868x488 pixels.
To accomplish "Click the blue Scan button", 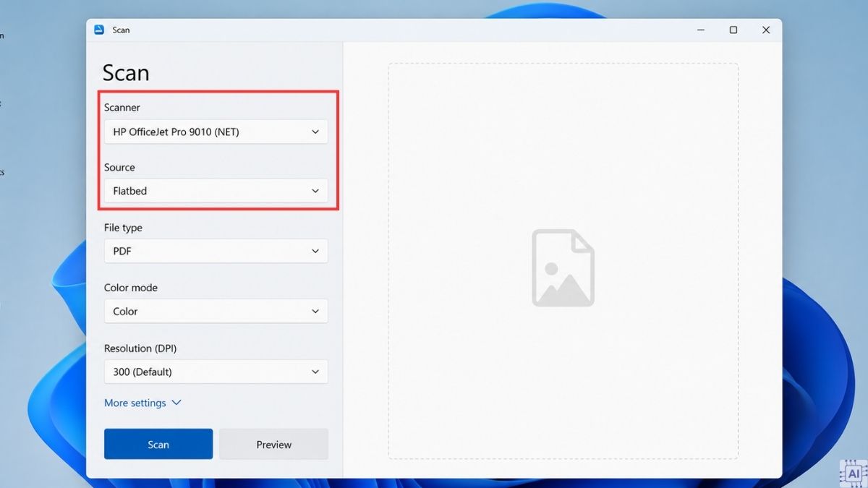I will (x=158, y=444).
